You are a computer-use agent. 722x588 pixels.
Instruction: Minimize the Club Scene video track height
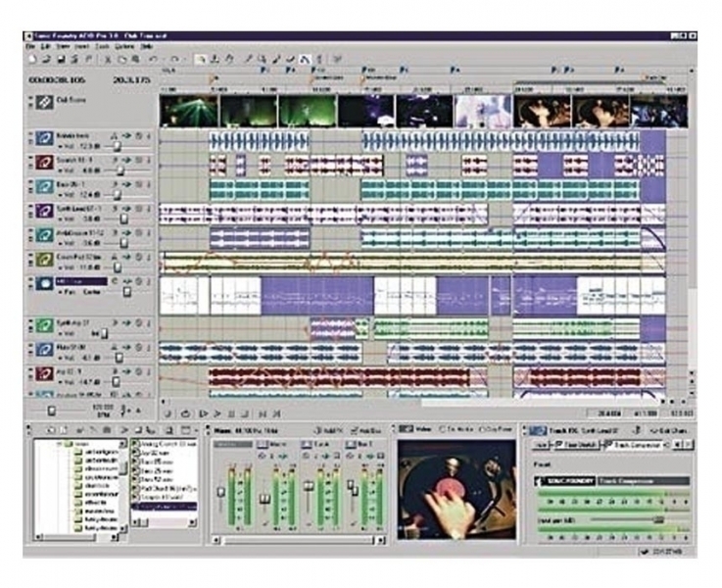coord(30,98)
